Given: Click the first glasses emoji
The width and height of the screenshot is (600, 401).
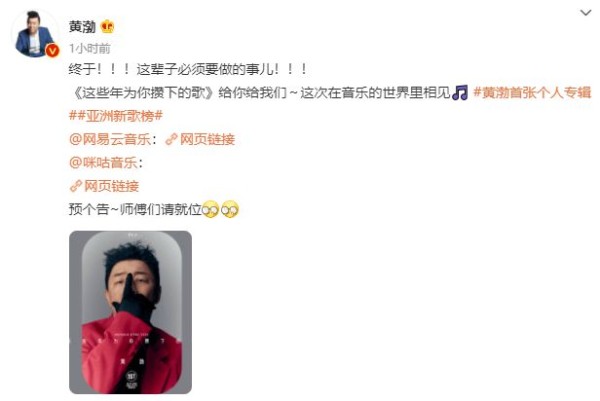Looking at the screenshot, I should pos(210,209).
